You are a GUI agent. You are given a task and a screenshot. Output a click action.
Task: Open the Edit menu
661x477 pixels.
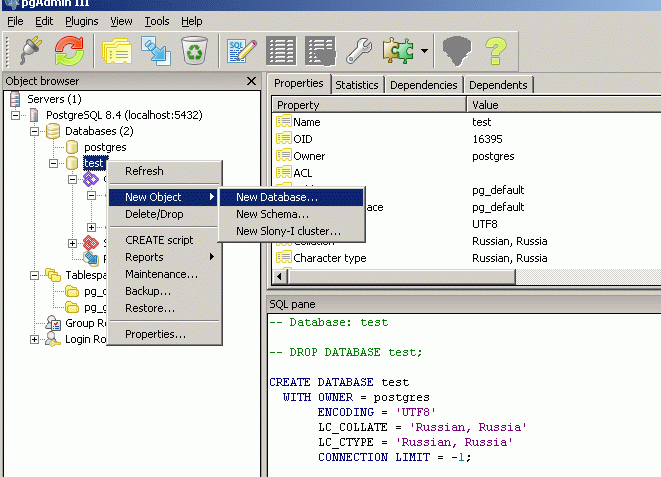(44, 21)
